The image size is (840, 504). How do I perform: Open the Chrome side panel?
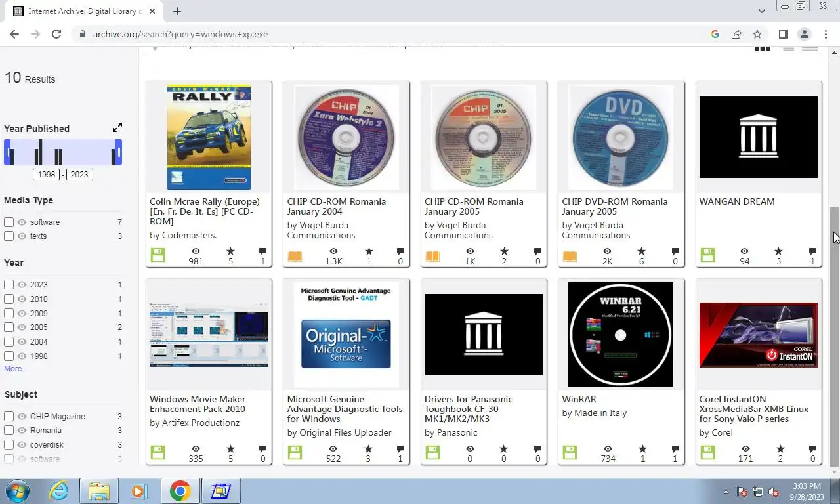click(x=783, y=34)
